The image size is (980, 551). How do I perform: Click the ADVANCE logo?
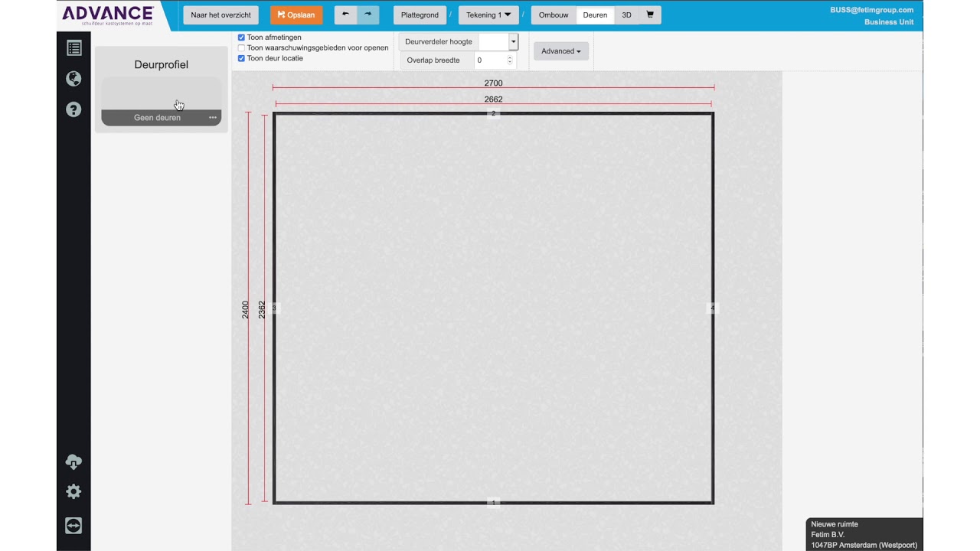(x=107, y=15)
